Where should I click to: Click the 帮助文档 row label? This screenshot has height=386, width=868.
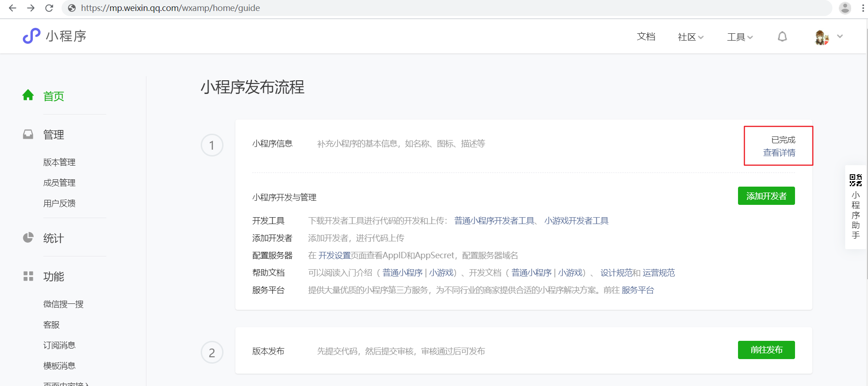[268, 273]
